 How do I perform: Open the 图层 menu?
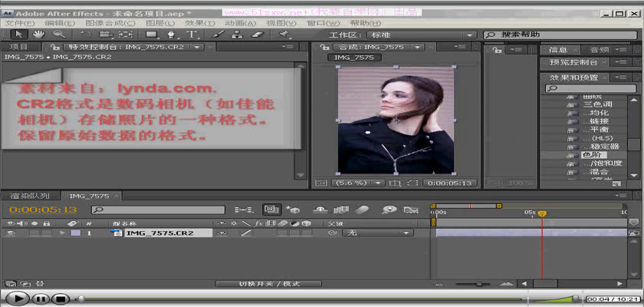pyautogui.click(x=160, y=23)
